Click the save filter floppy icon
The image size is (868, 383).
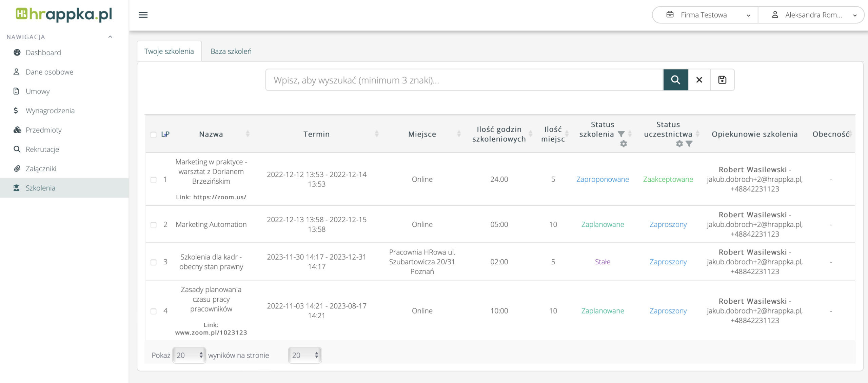(x=722, y=80)
